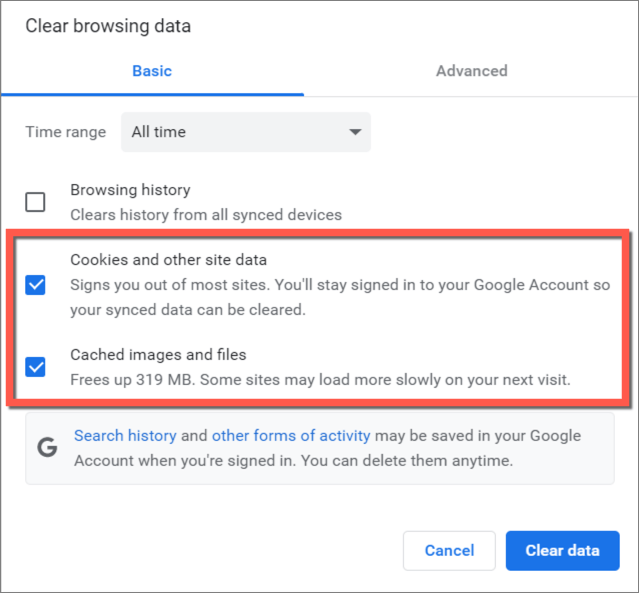Click the Browsing history label text
This screenshot has height=593, width=639.
tap(130, 190)
